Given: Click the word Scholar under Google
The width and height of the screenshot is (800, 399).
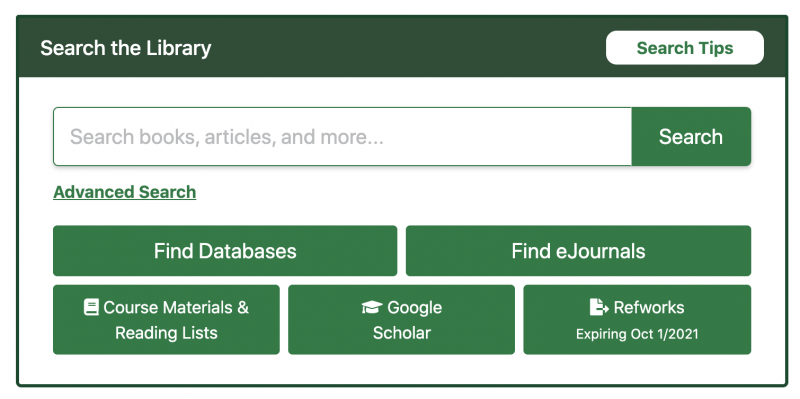Looking at the screenshot, I should pos(402,333).
